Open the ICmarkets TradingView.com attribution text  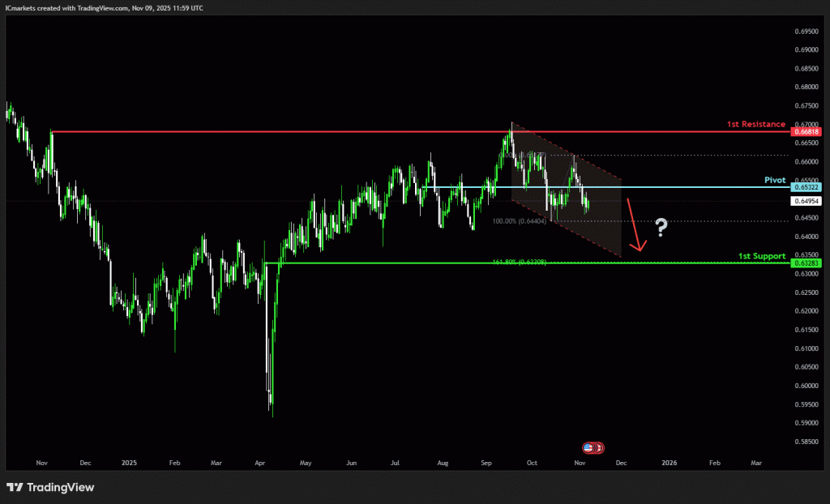tap(105, 7)
